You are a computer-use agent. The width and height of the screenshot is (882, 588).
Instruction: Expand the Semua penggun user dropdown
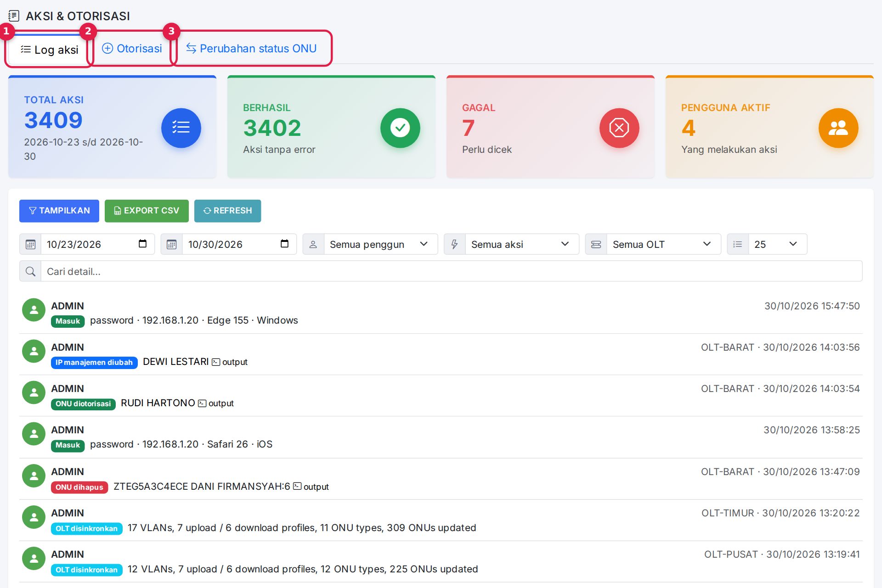(x=381, y=244)
